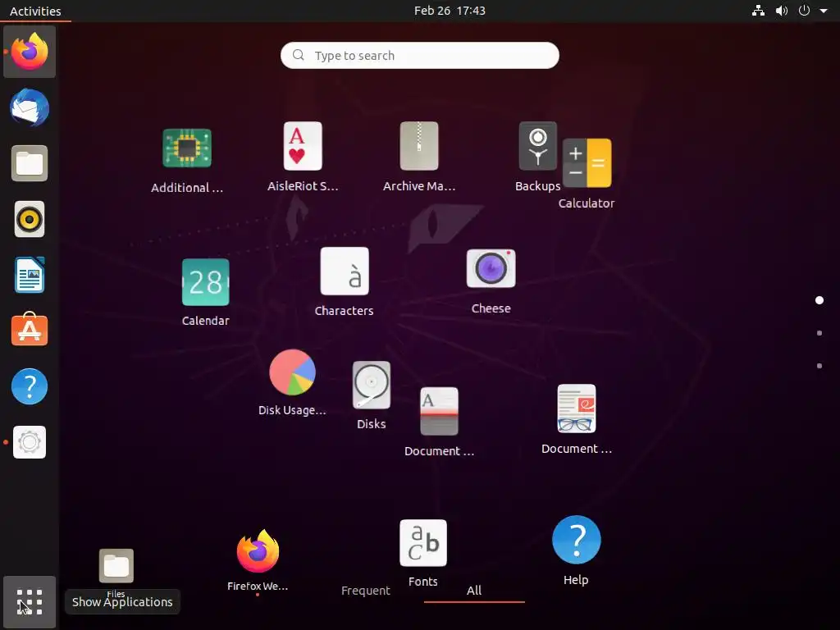Open Files icon in the app grid
This screenshot has height=630, width=840.
pyautogui.click(x=116, y=566)
